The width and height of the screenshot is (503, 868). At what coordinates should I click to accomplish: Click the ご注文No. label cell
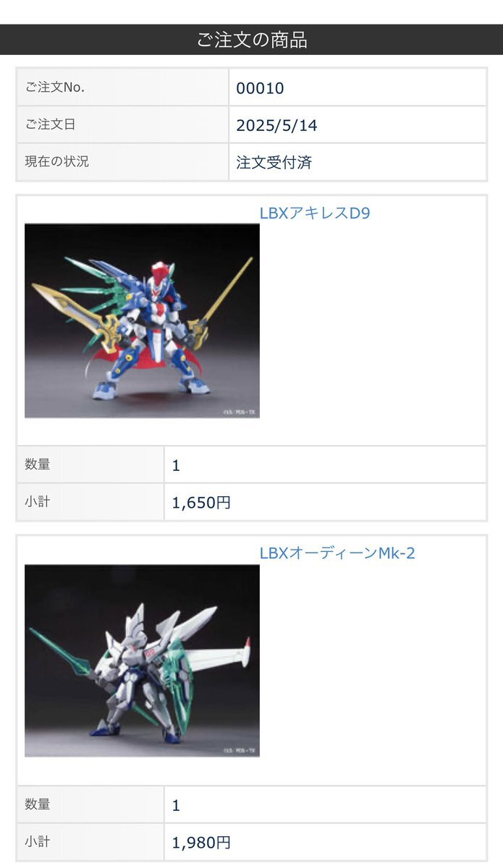coord(123,88)
